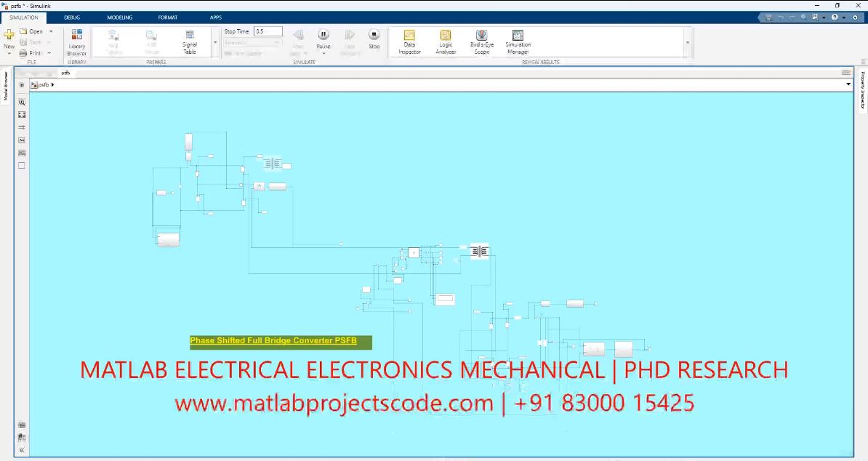Viewport: 868px width, 461px height.
Task: Switch to the Format tab
Action: click(x=168, y=17)
